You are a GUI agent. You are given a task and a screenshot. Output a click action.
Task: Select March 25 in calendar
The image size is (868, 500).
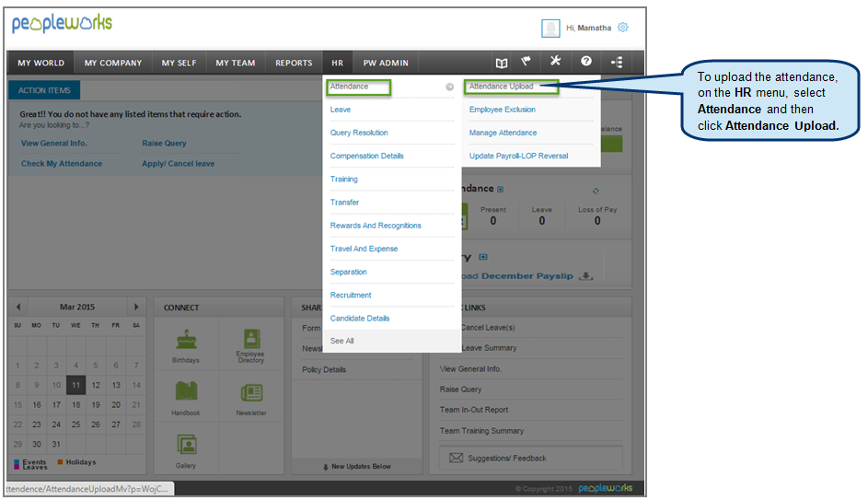coord(75,424)
